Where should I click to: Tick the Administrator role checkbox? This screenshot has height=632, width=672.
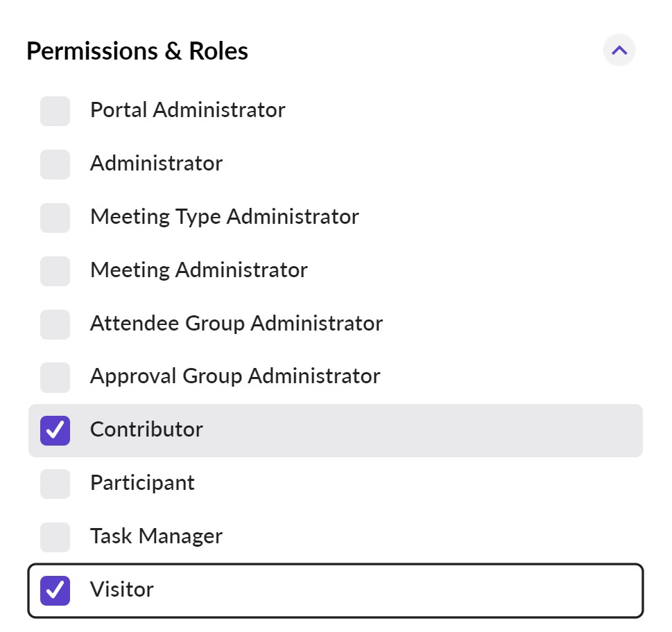tap(55, 164)
